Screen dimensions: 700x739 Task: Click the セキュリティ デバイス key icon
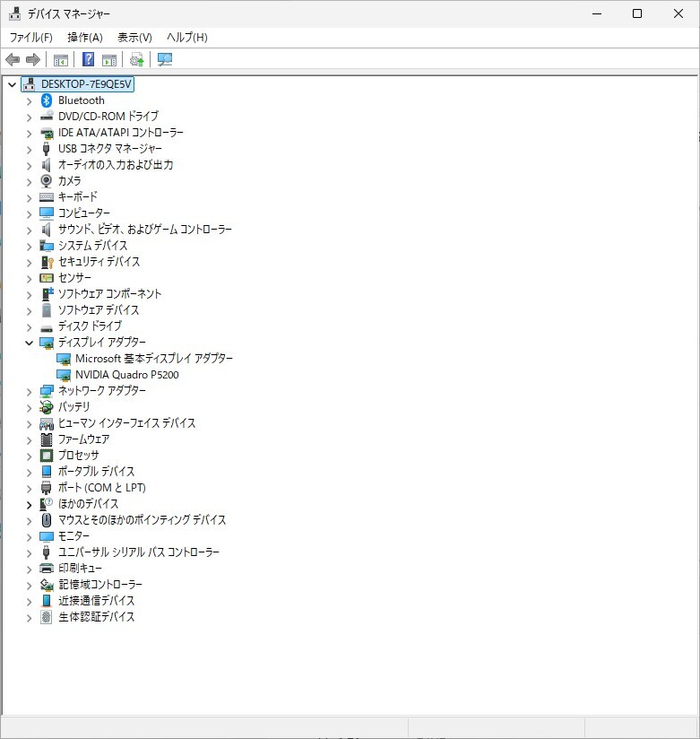click(48, 262)
